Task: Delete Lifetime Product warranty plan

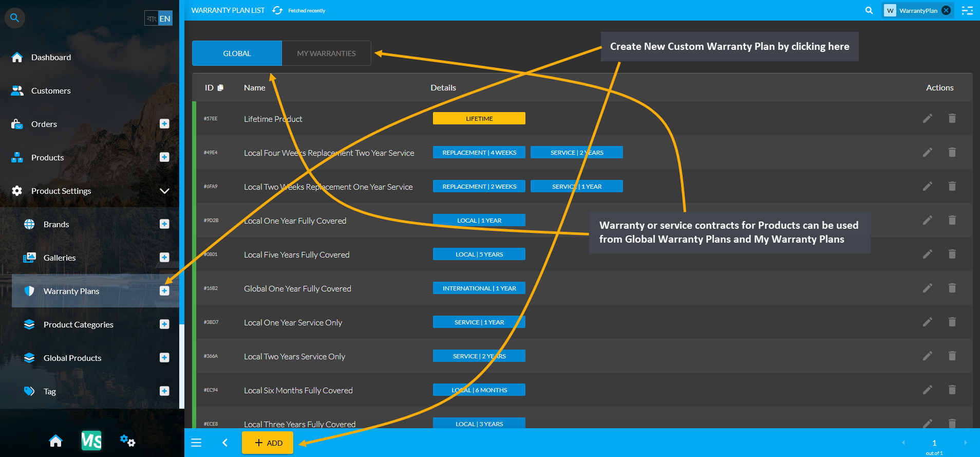Action: [x=952, y=118]
